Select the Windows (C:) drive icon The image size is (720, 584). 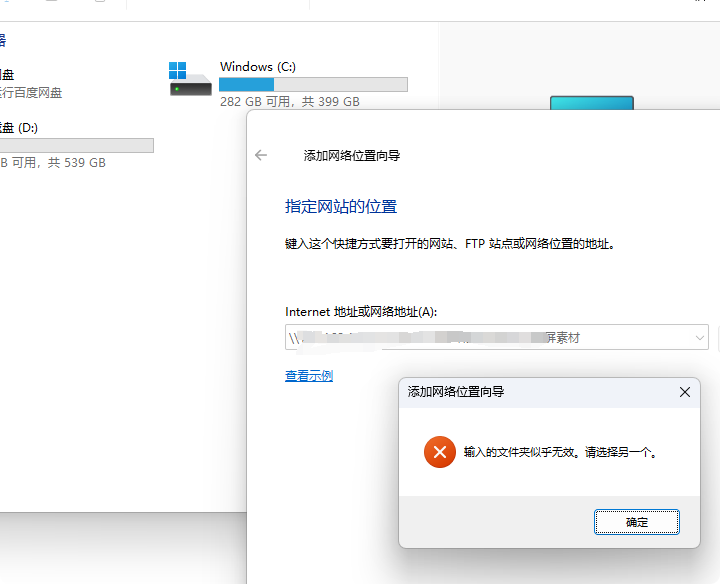click(x=190, y=79)
